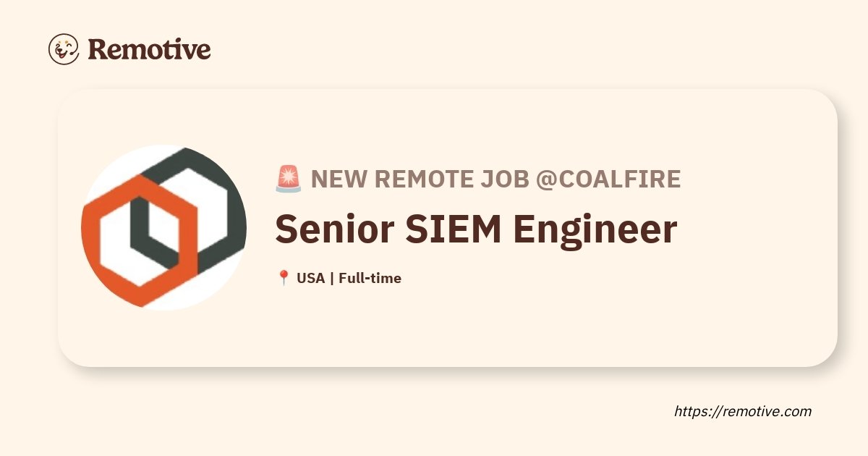The height and width of the screenshot is (456, 868).
Task: Click the word Engineer in the title
Action: (x=595, y=230)
